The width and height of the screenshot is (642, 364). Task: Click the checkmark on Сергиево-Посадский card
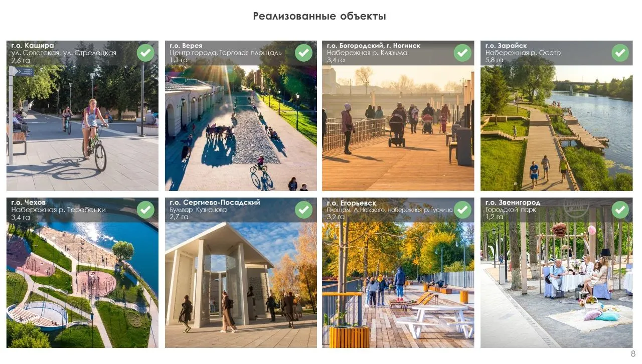(303, 210)
